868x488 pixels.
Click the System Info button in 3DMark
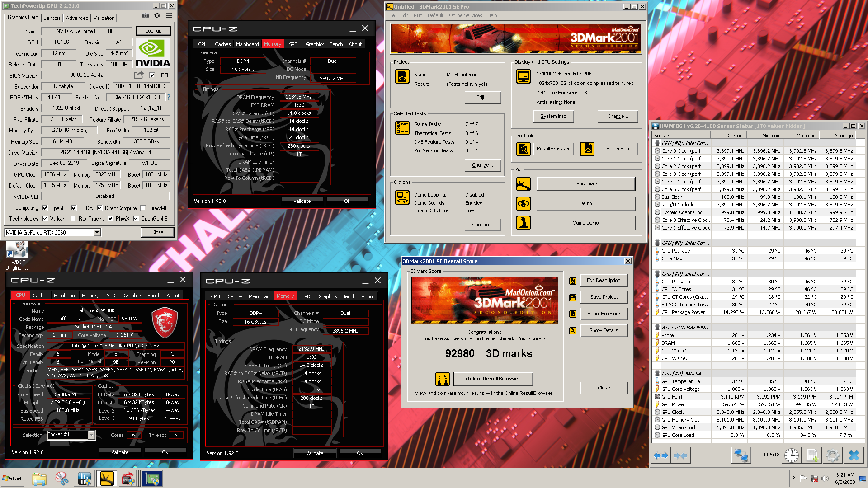click(x=553, y=116)
